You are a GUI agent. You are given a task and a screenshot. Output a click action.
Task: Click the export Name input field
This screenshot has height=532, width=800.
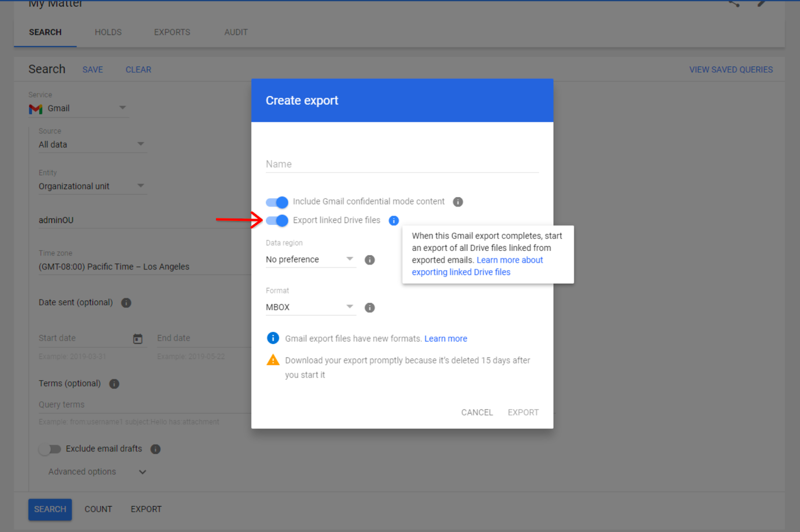pos(402,164)
